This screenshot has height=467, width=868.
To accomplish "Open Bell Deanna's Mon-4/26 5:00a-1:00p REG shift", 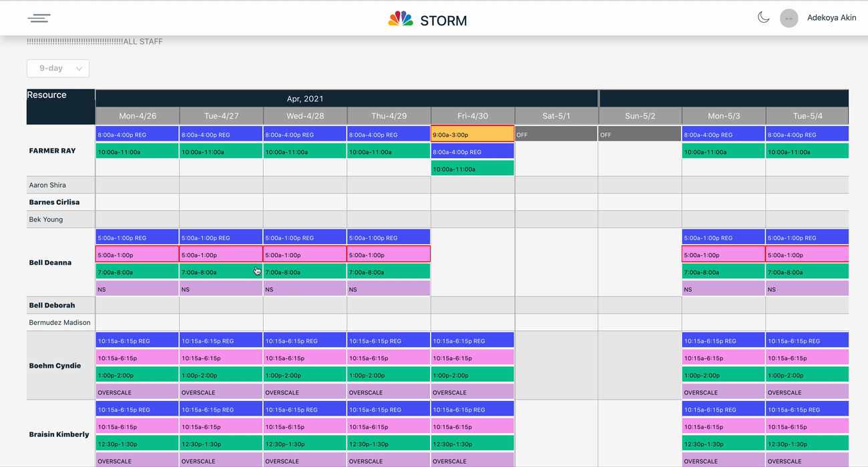I will click(x=138, y=238).
